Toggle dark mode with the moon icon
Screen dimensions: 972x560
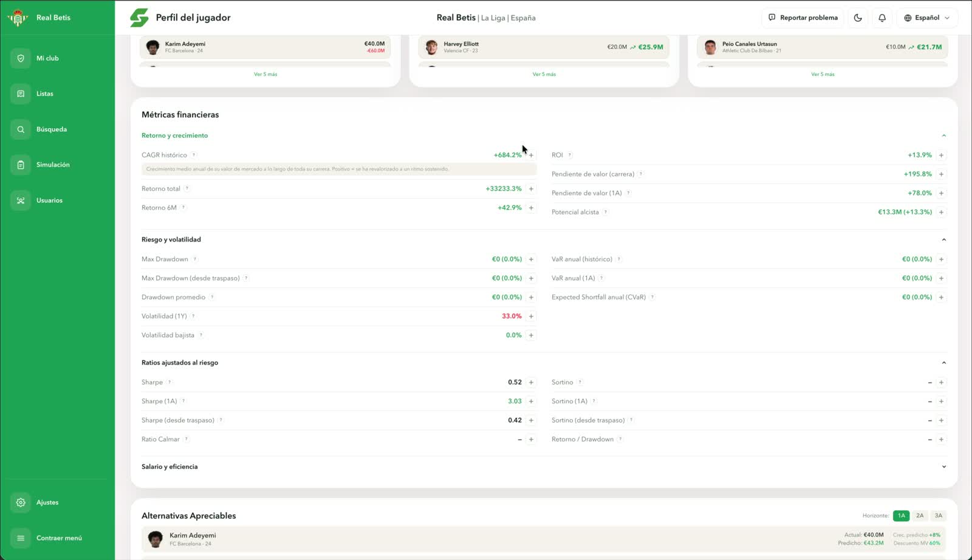[858, 18]
